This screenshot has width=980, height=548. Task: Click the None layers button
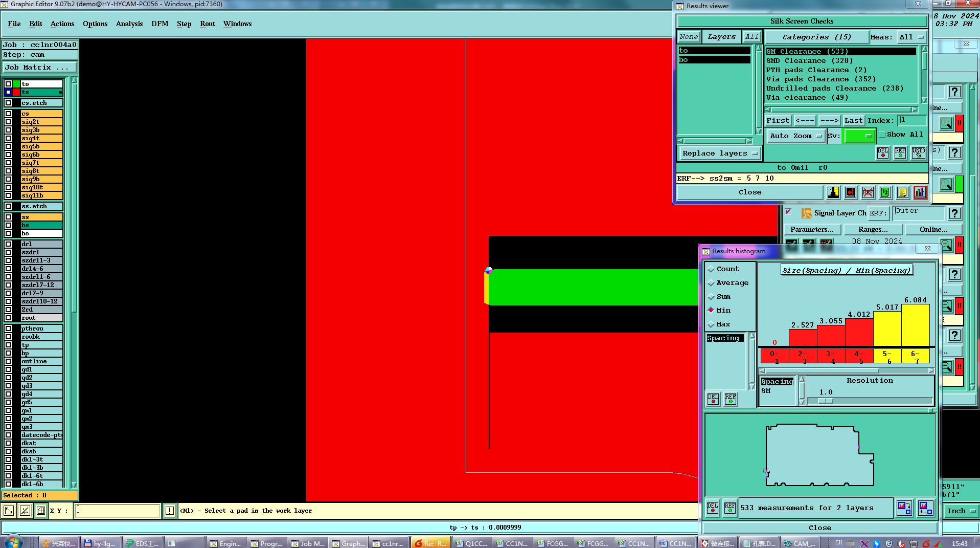(x=689, y=37)
